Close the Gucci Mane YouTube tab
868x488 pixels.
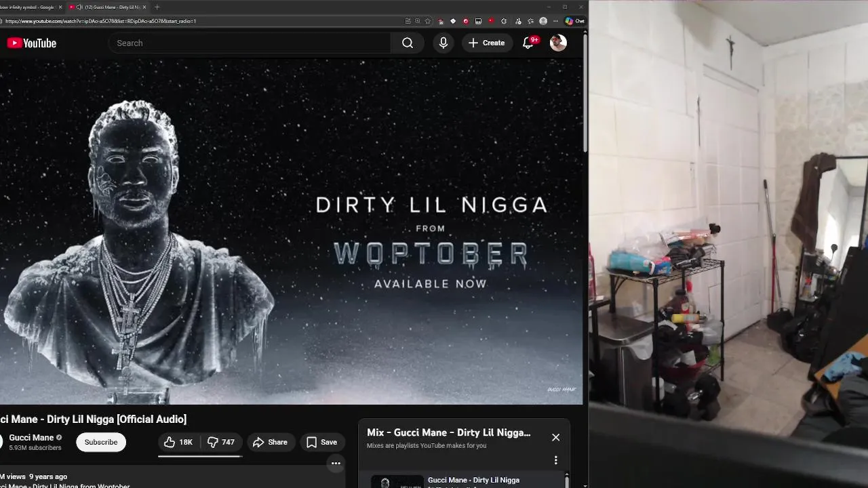[x=144, y=7]
